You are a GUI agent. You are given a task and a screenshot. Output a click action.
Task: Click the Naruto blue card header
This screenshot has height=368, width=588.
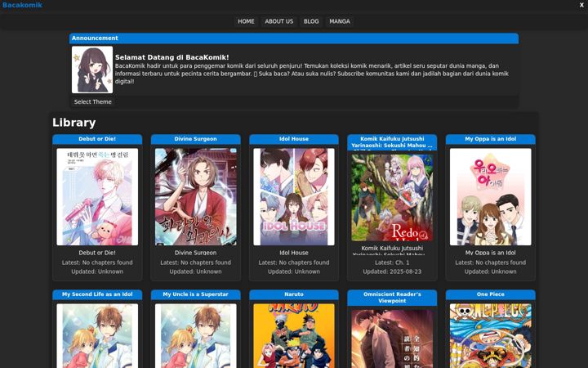click(x=294, y=294)
